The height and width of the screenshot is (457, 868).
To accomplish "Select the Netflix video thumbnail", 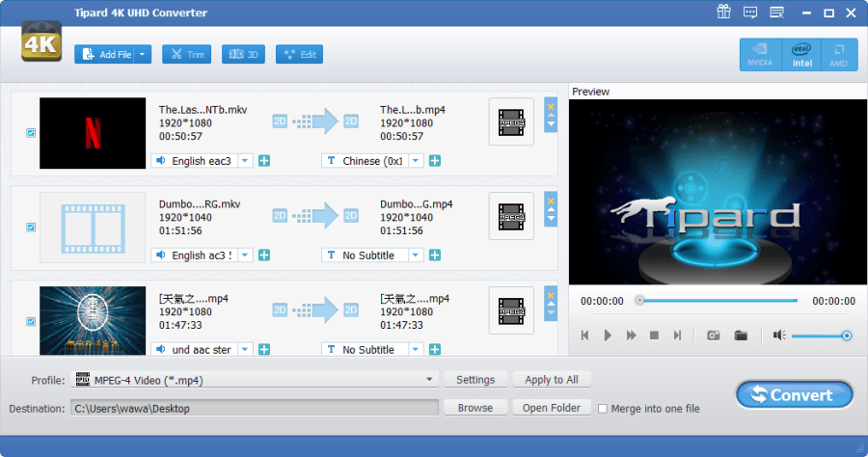I will pos(93,133).
